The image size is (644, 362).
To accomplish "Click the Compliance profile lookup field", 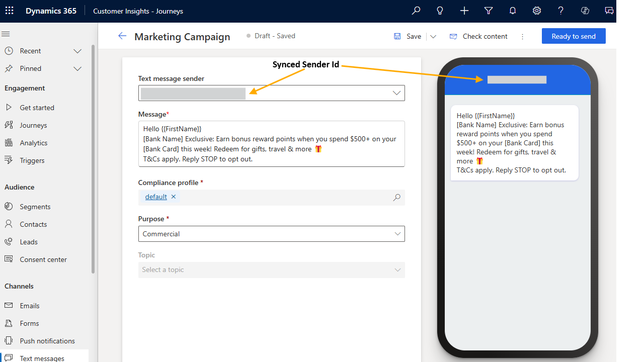I will tap(272, 197).
